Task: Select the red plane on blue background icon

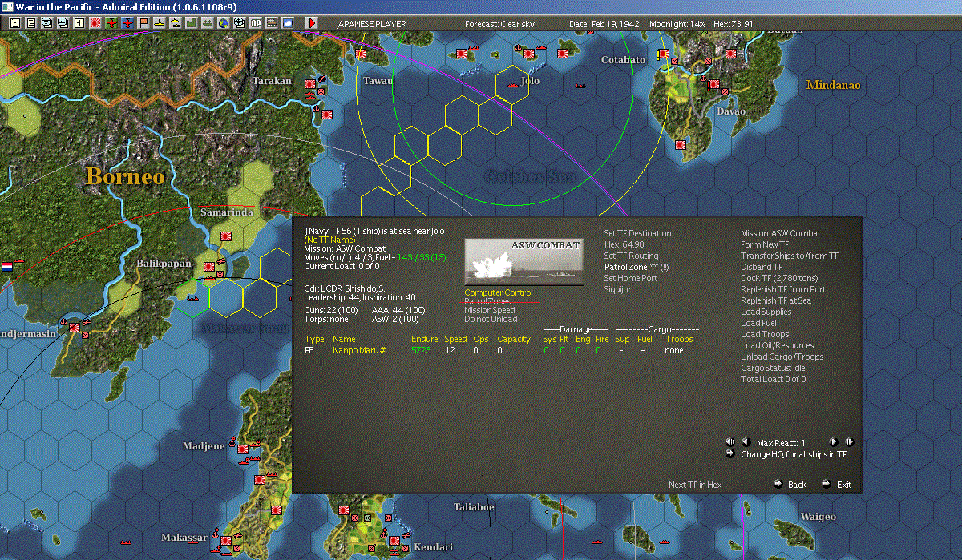Action: tap(127, 23)
